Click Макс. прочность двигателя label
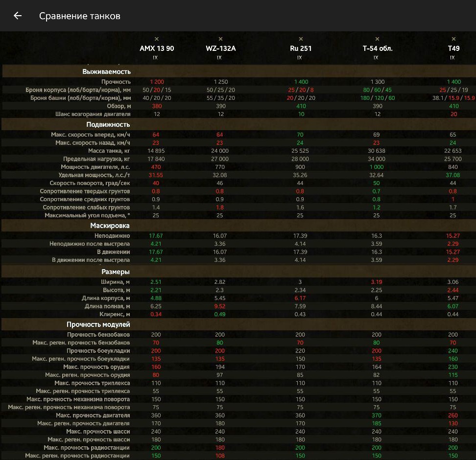Image resolution: width=476 pixels, height=460 pixels. pos(93,415)
